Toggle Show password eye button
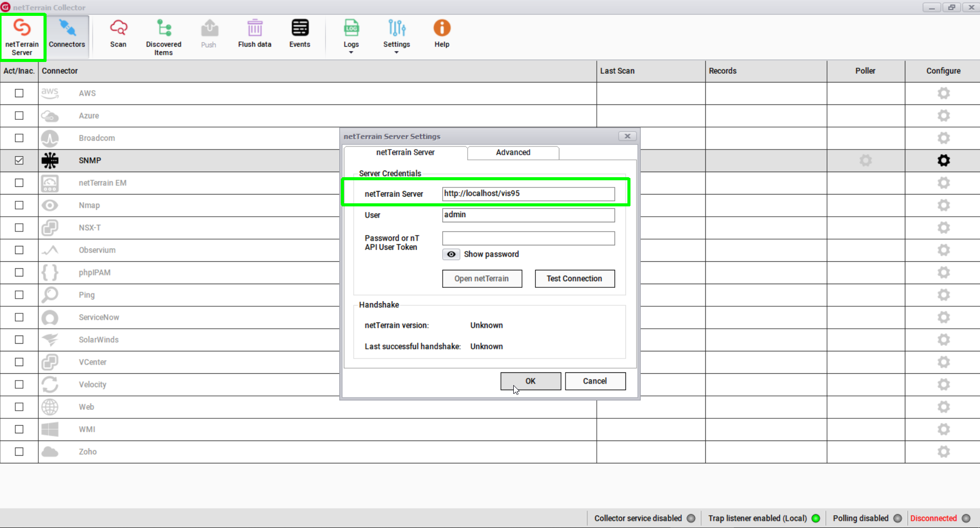980x528 pixels. [451, 255]
